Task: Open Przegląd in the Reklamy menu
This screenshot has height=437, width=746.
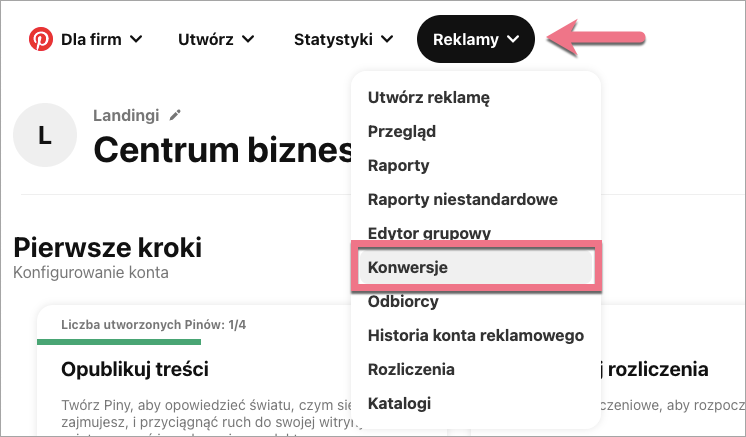Action: click(x=402, y=131)
